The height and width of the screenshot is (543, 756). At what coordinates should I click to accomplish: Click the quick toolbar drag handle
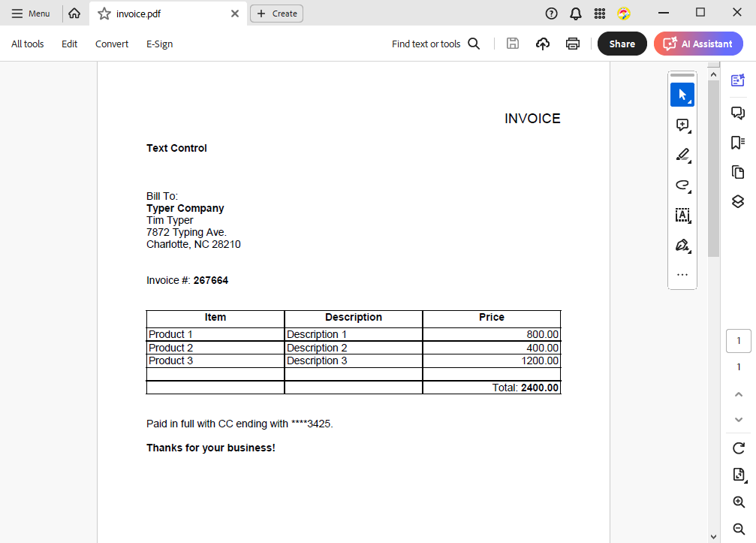point(682,75)
